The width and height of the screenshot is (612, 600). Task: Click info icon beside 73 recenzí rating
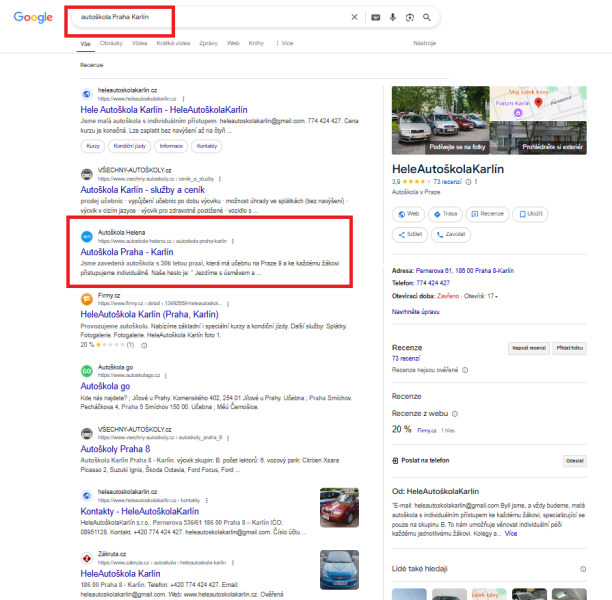pyautogui.click(x=468, y=182)
